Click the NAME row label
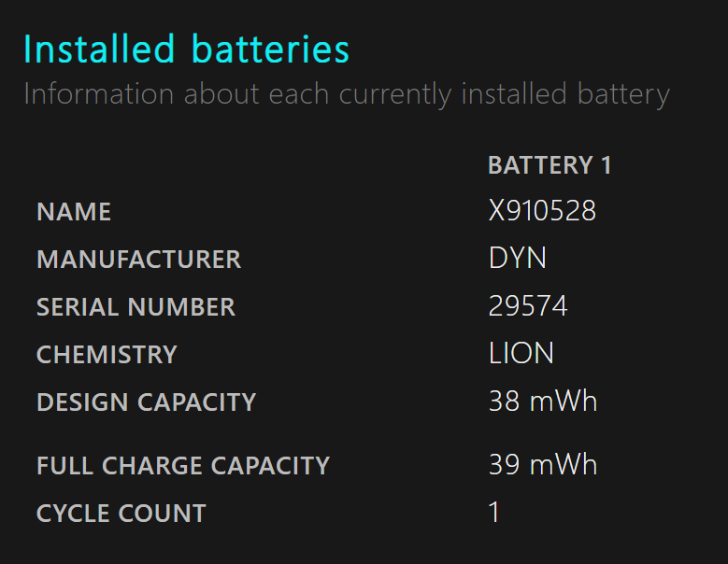 coord(74,212)
